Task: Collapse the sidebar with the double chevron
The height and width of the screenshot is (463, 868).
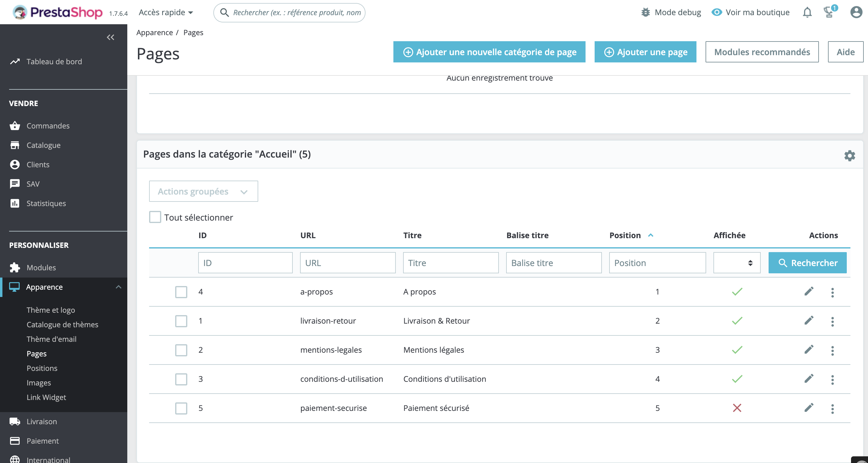Action: tap(111, 37)
